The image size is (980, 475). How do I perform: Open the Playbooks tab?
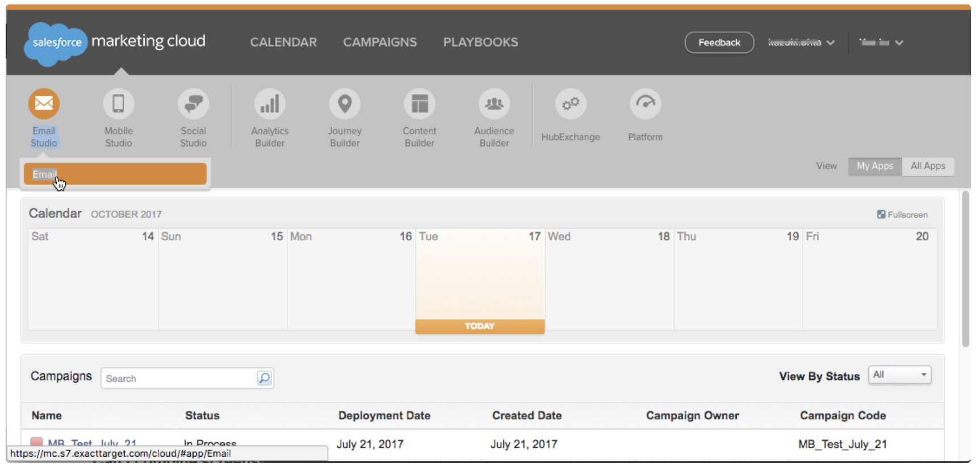[x=480, y=43]
